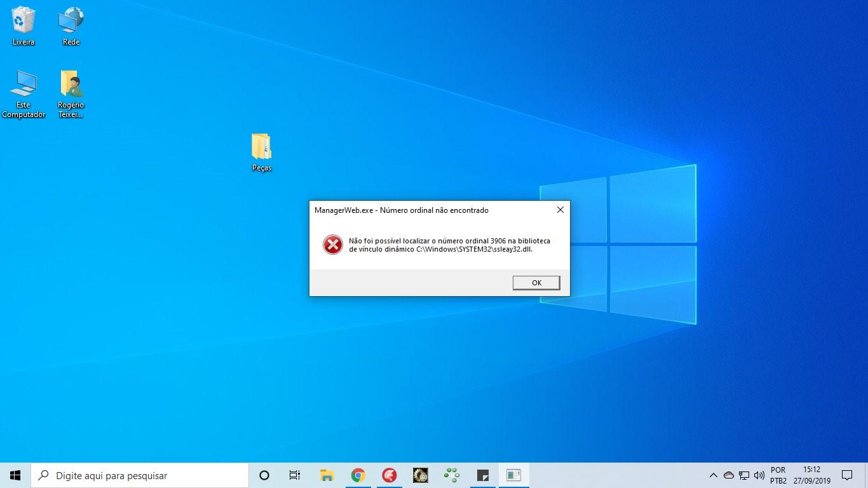Viewport: 868px width, 488px height.
Task: Open the gold gear app on the taskbar
Action: pos(420,475)
